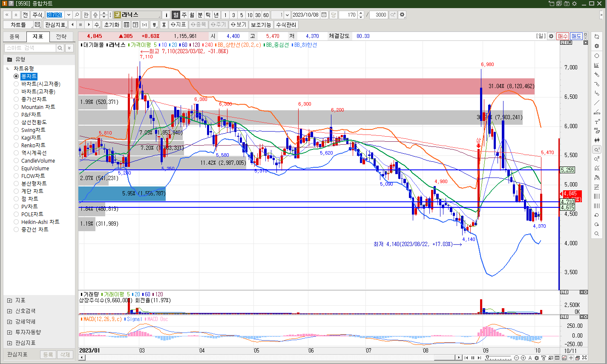This screenshot has width=607, height=364.
Task: Click the undo rotate arrow icon
Action: (597, 215)
